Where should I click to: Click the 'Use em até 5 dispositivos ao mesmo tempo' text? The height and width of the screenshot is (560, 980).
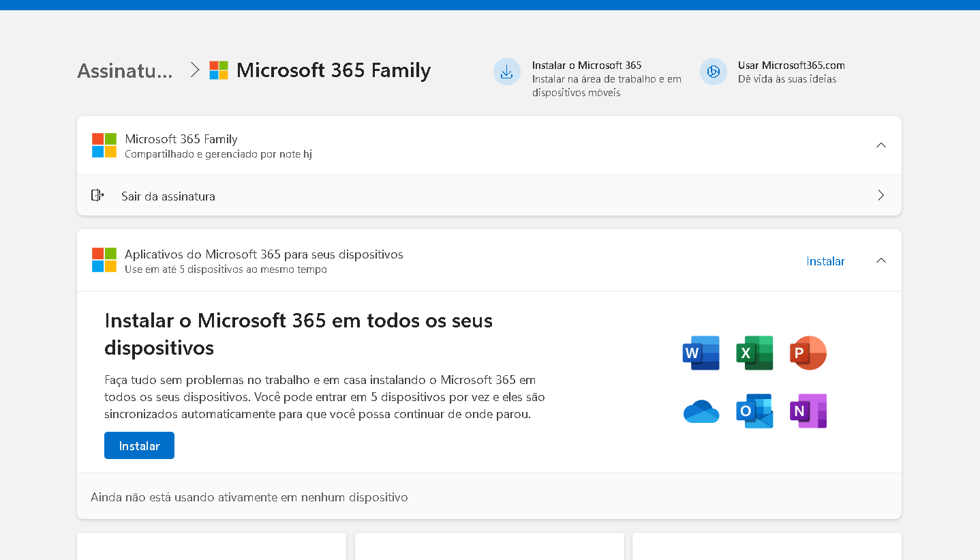(x=226, y=269)
